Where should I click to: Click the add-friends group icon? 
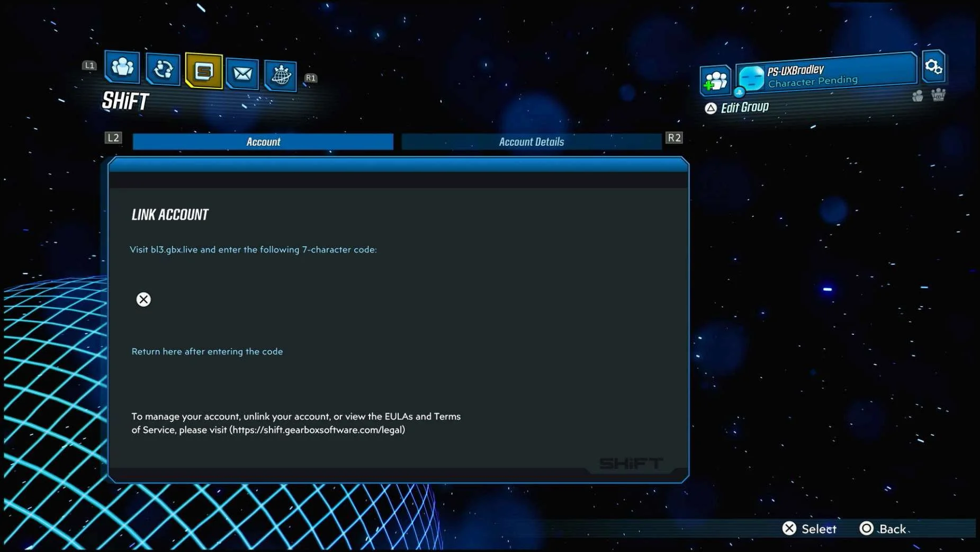point(716,81)
